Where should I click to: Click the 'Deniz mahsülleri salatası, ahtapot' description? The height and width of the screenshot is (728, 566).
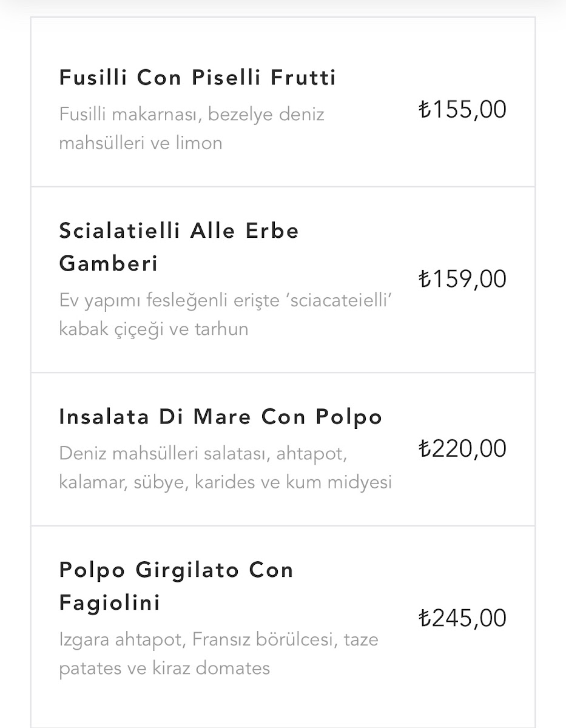(x=203, y=454)
